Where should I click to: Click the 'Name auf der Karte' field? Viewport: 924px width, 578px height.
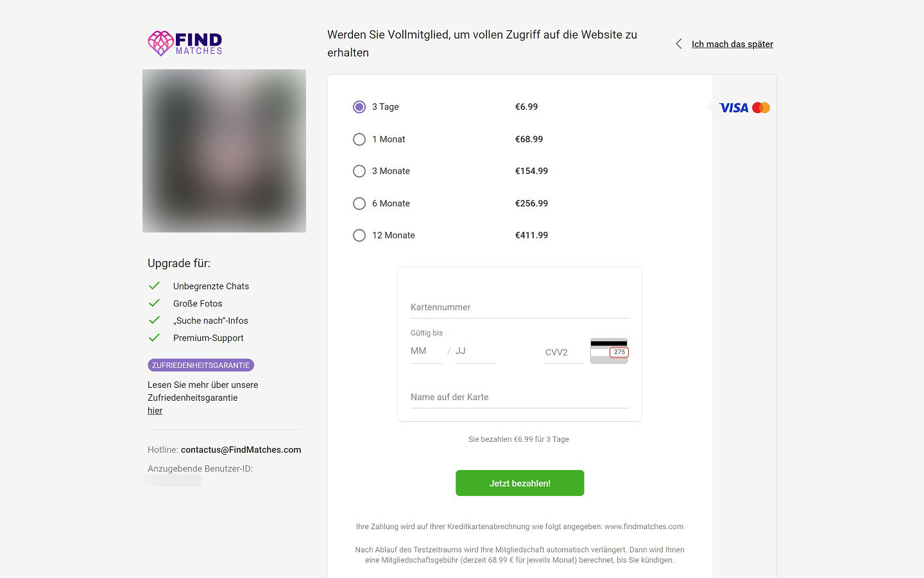pos(520,397)
